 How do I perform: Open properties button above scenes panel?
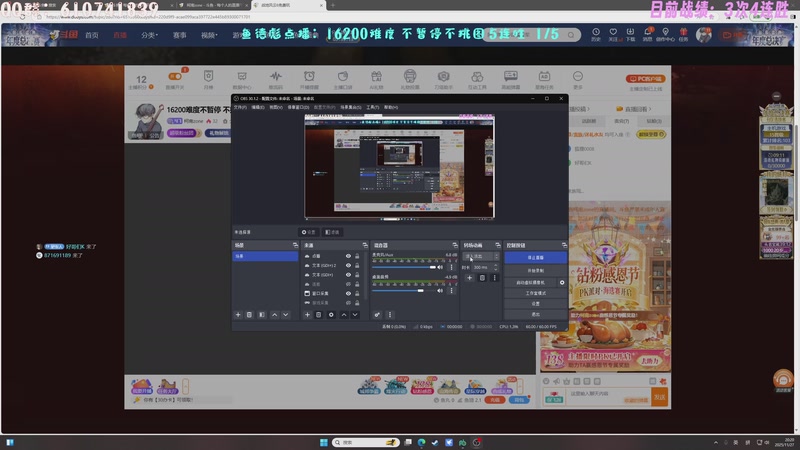(308, 232)
